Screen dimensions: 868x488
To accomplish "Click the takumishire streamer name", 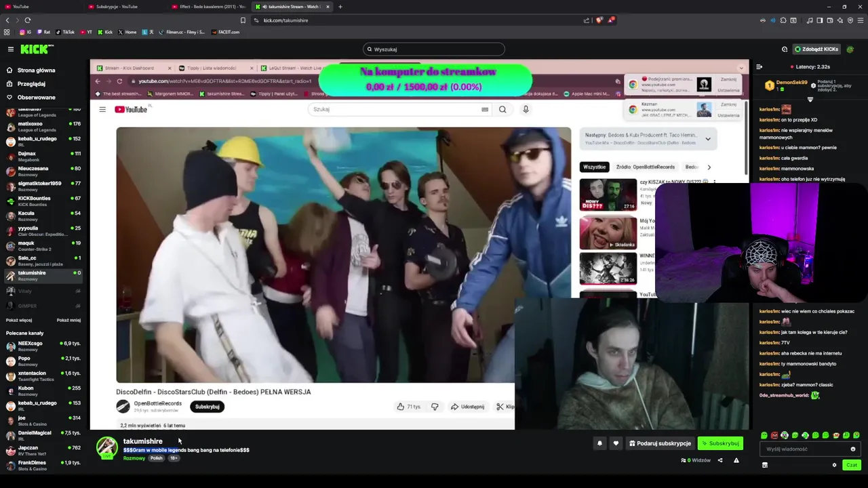I will (x=142, y=441).
